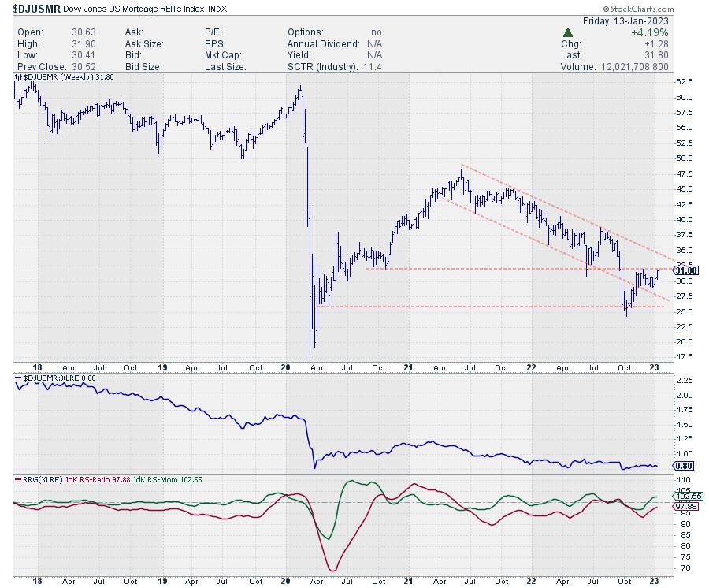Click the 0.80 ratio tag on axis
709x588 pixels.
[x=684, y=466]
